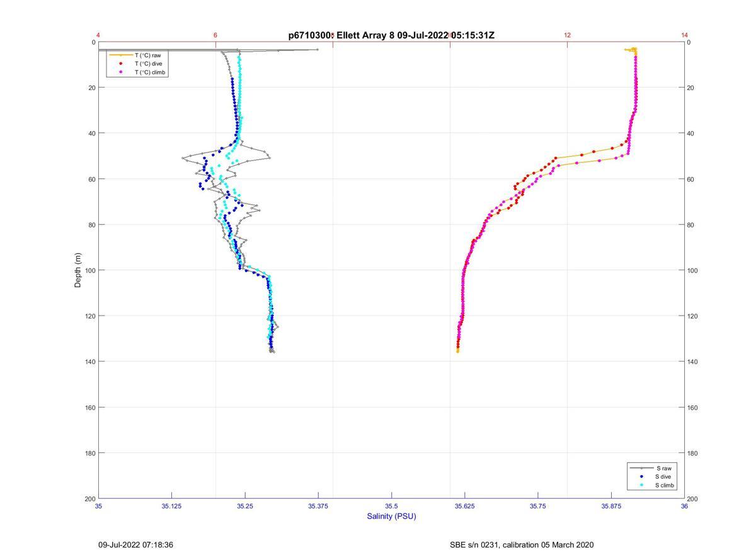Image resolution: width=756 pixels, height=560 pixels.
Task: Click salinity tick label 35.5
Action: 391,506
